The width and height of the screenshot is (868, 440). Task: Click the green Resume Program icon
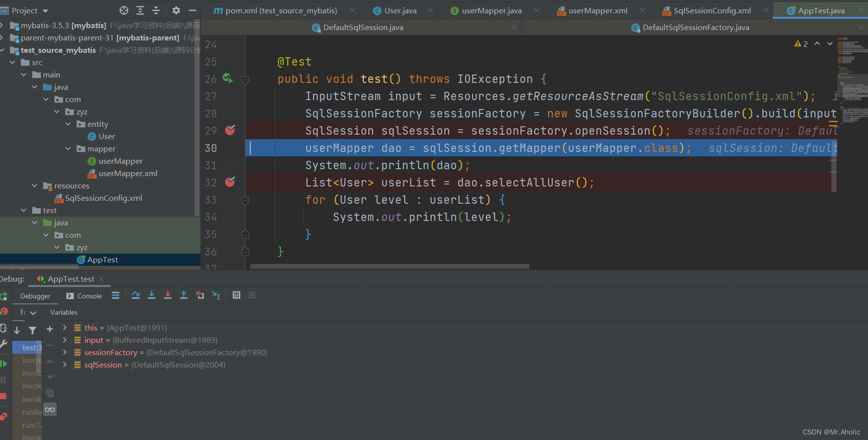pyautogui.click(x=3, y=364)
